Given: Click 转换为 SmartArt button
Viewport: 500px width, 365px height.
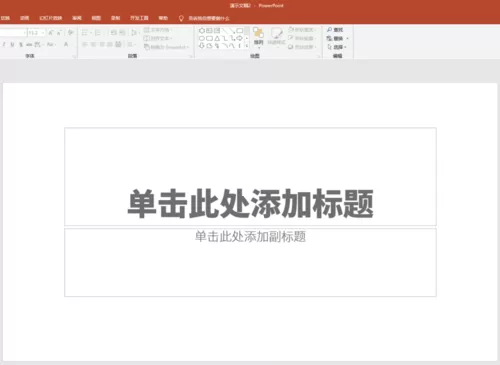Looking at the screenshot, I should point(166,47).
